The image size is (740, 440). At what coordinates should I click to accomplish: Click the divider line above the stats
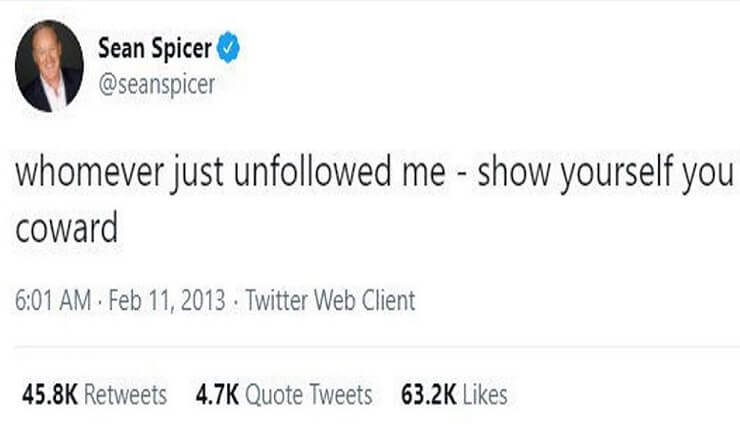coord(377,347)
